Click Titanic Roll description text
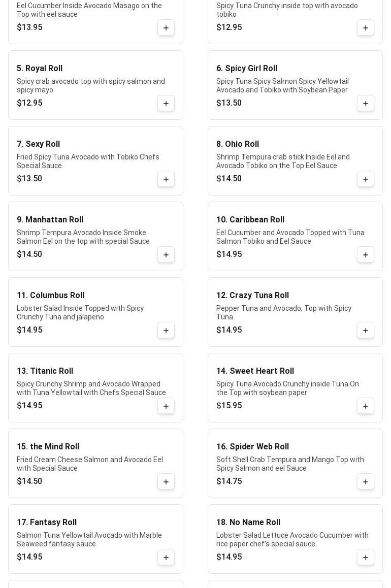The width and height of the screenshot is (391, 588). click(x=91, y=388)
